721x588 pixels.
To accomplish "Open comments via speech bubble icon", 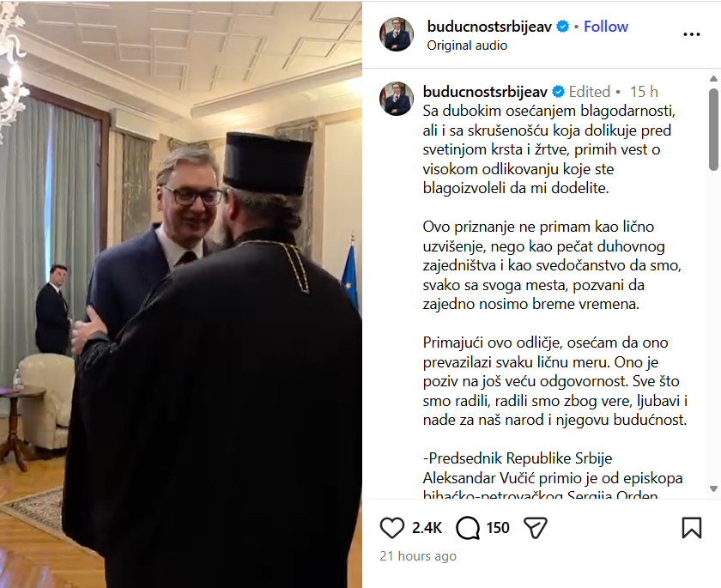I will [468, 527].
